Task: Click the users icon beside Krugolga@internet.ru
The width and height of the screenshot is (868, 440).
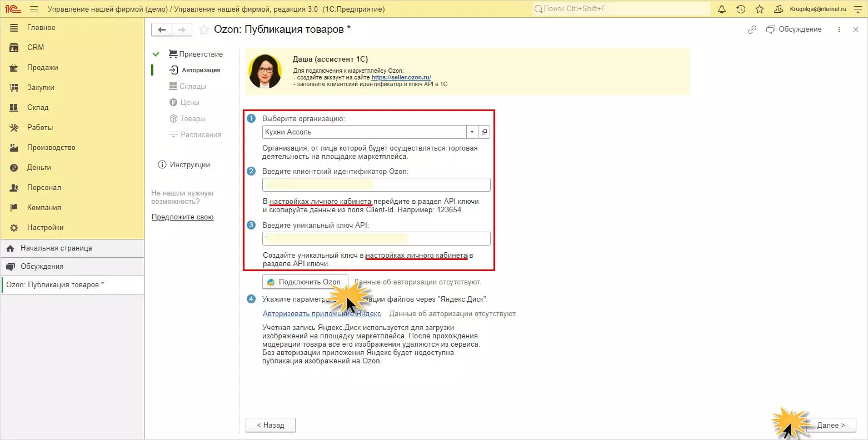Action: (x=779, y=9)
